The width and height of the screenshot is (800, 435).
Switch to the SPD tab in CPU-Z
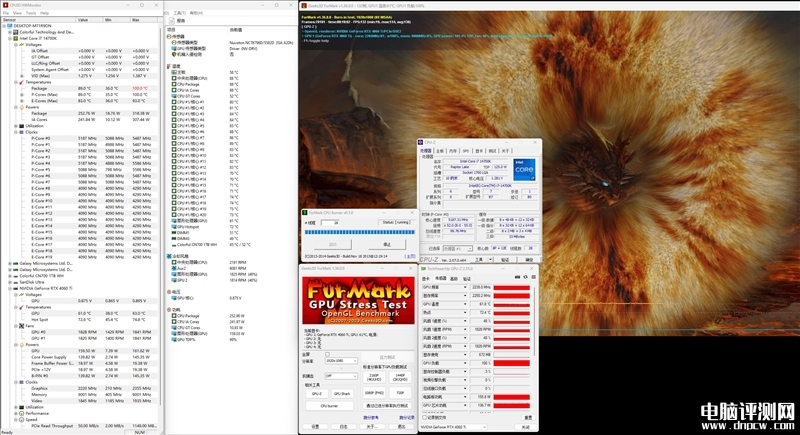coord(465,151)
